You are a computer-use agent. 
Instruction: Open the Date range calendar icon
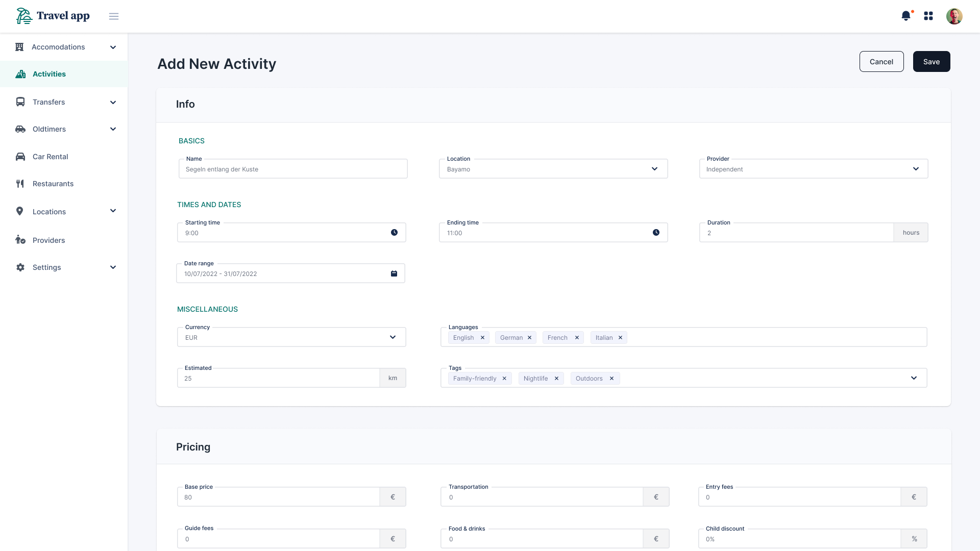click(x=394, y=273)
